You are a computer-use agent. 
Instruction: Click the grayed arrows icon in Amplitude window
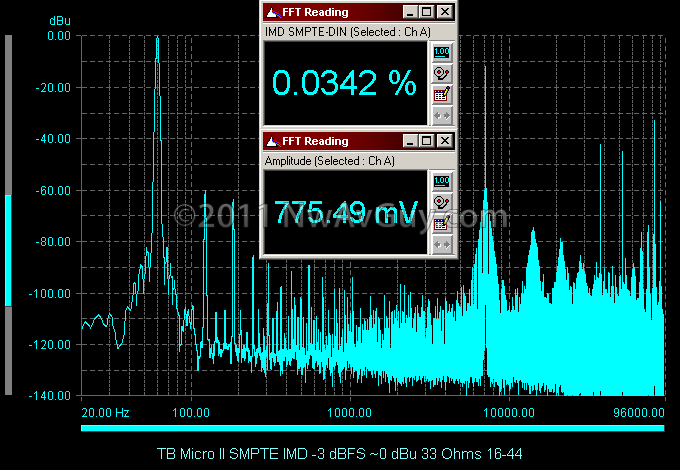[x=441, y=244]
